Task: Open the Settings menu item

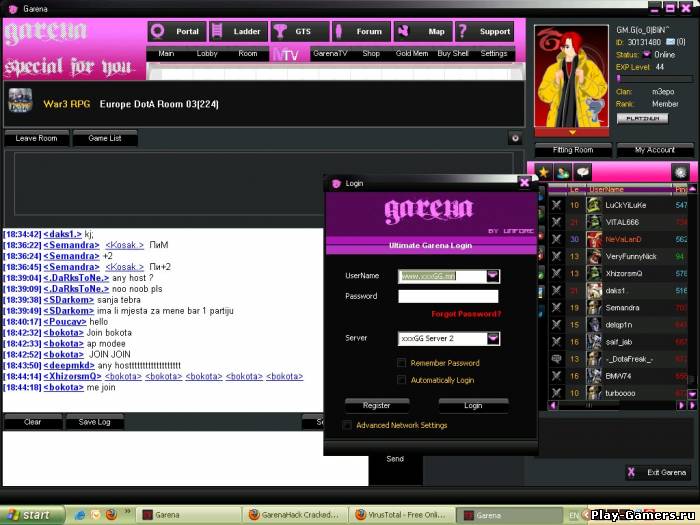Action: pos(494,54)
